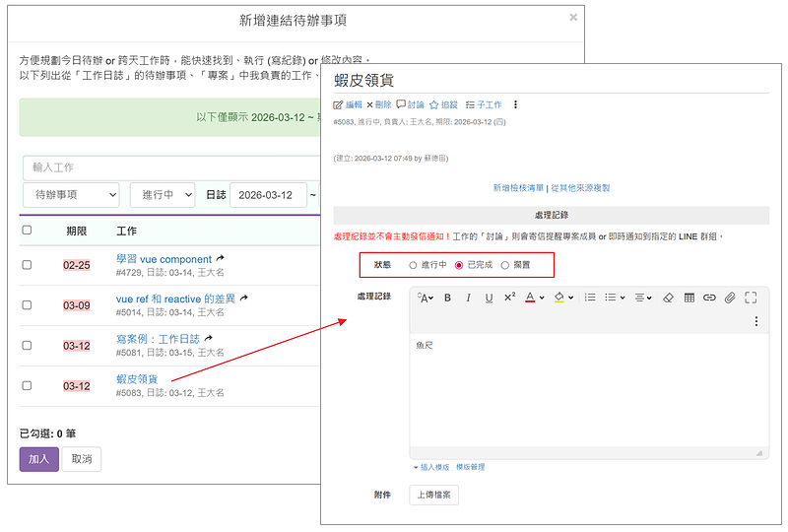Open the 待辦事項 type dropdown
The height and width of the screenshot is (532, 788).
[71, 195]
